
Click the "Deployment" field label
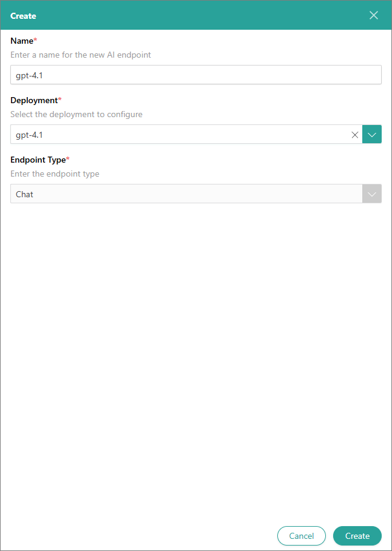click(x=33, y=100)
